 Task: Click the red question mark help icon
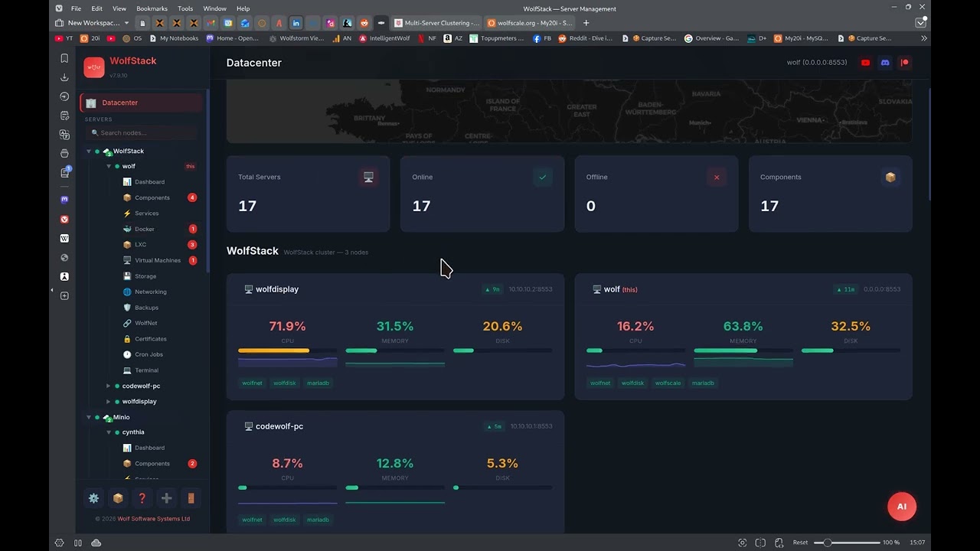[142, 498]
